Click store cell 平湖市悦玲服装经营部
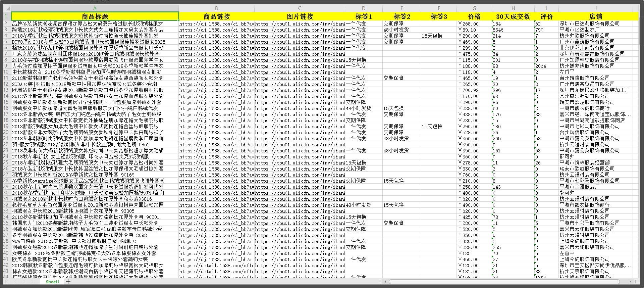Screen dimensions: 644x288 pos(596,162)
